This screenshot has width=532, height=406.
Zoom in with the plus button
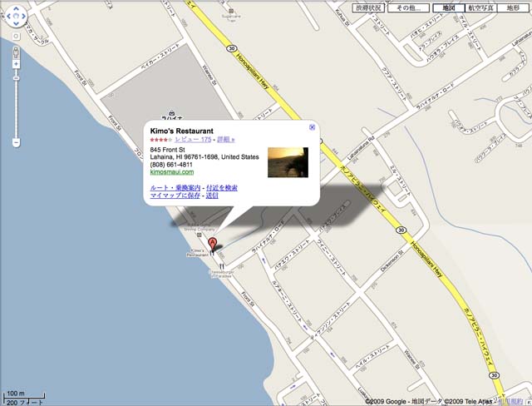click(16, 64)
